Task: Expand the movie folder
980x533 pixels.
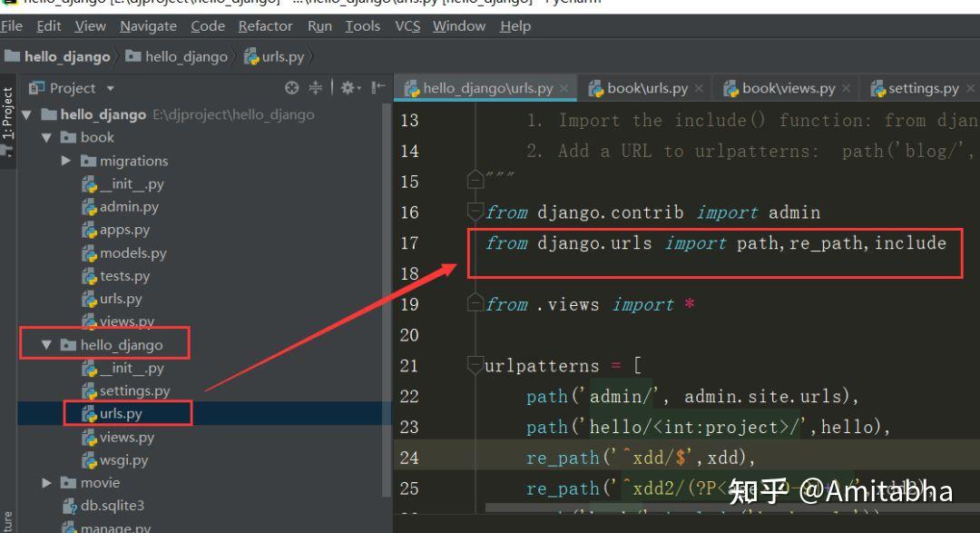Action: click(x=46, y=483)
